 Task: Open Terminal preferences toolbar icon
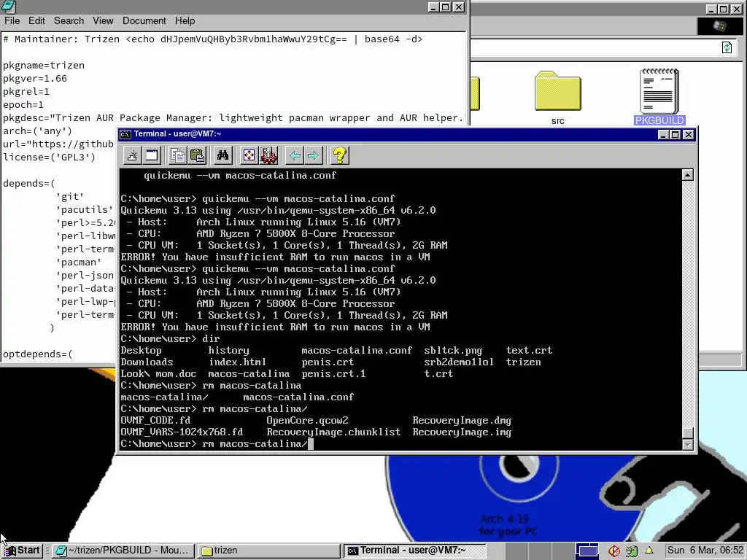(x=268, y=155)
